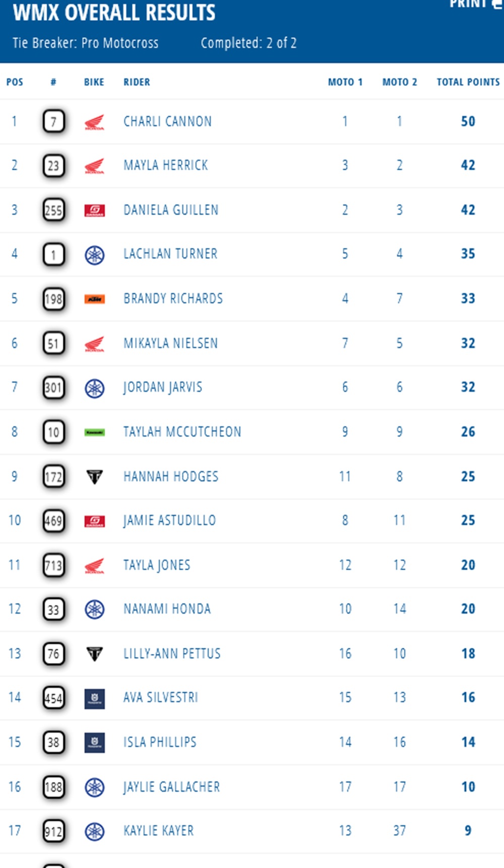The width and height of the screenshot is (504, 868).
Task: Click Yamaha logo beside Lachlan Turner
Action: tap(94, 255)
